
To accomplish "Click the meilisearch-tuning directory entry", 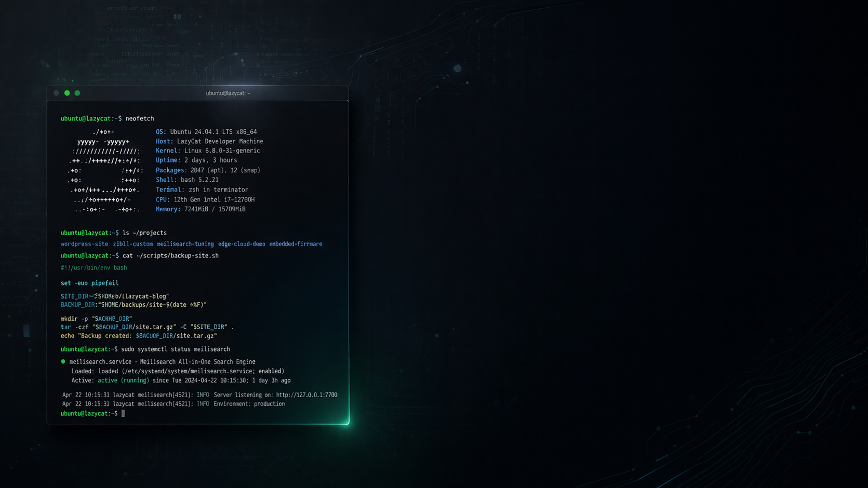I will click(185, 244).
